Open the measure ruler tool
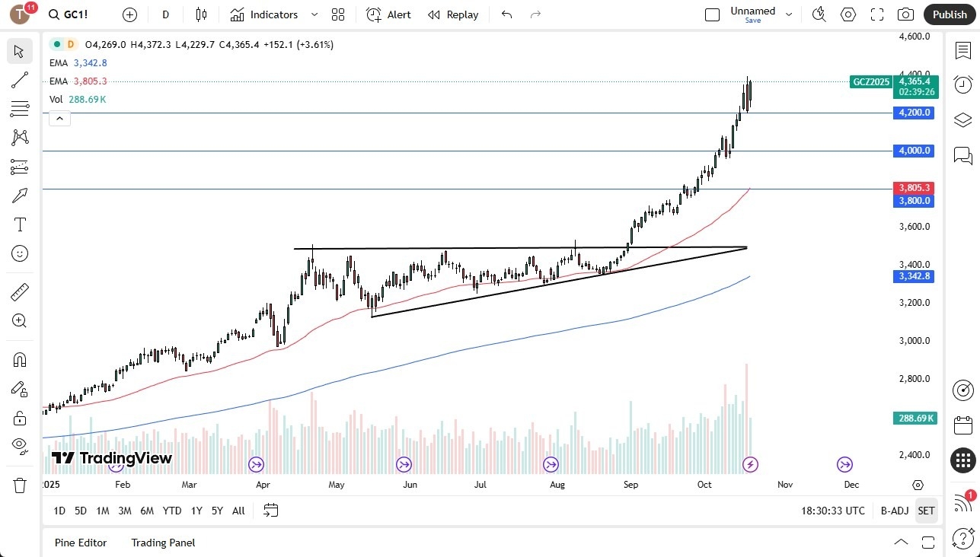The width and height of the screenshot is (980, 557). 20,291
